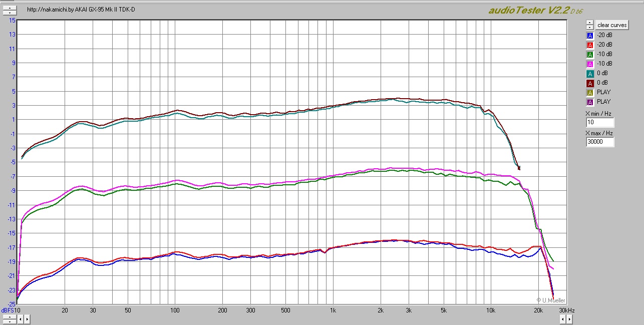The image size is (644, 325).
Task: Click the teal 0 dB curve icon
Action: click(x=589, y=74)
